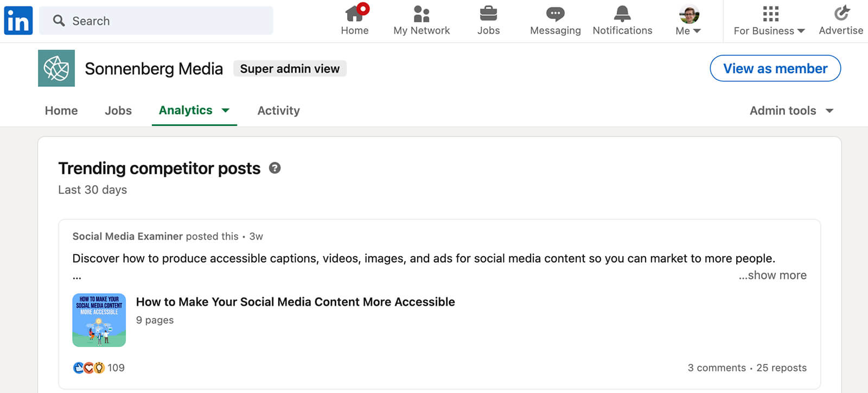Focus the Search input field
Image resolution: width=868 pixels, height=393 pixels.
pos(156,21)
